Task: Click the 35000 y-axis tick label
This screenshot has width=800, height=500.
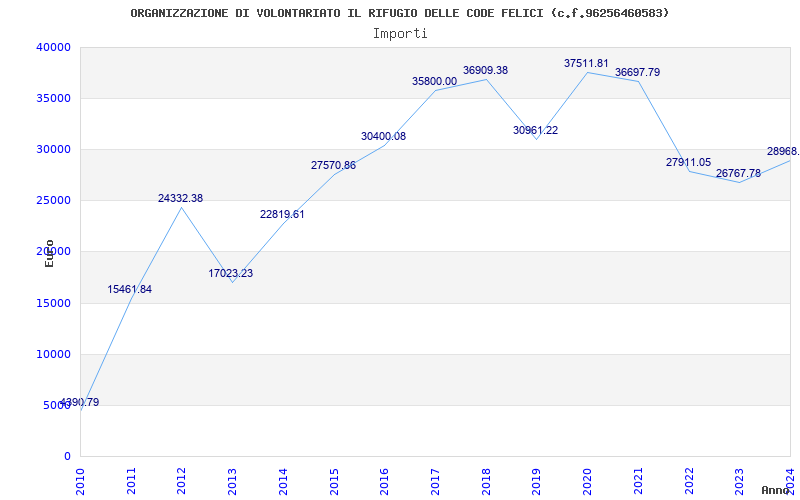Action: coord(53,98)
